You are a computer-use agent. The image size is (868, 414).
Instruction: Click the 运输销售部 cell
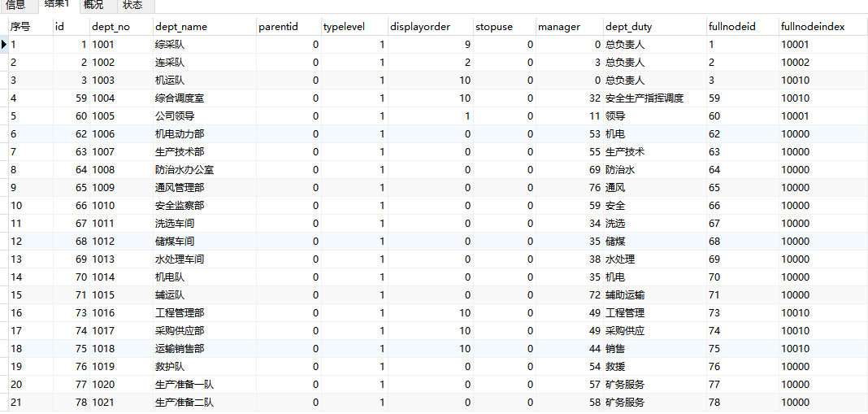(x=205, y=349)
